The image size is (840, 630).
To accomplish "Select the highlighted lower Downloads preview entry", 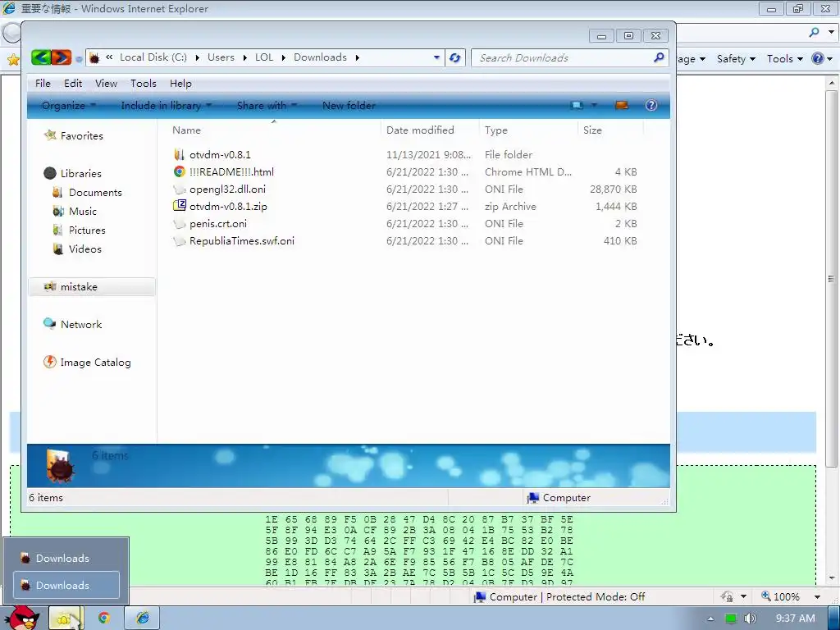I will (66, 585).
